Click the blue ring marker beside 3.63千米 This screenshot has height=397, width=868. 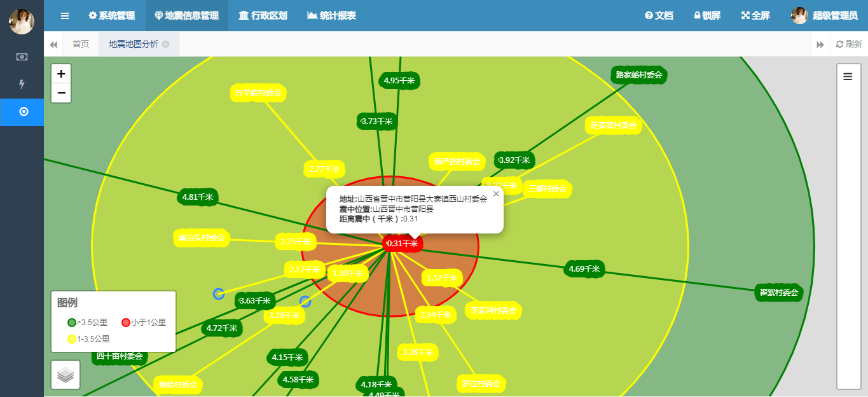[219, 293]
